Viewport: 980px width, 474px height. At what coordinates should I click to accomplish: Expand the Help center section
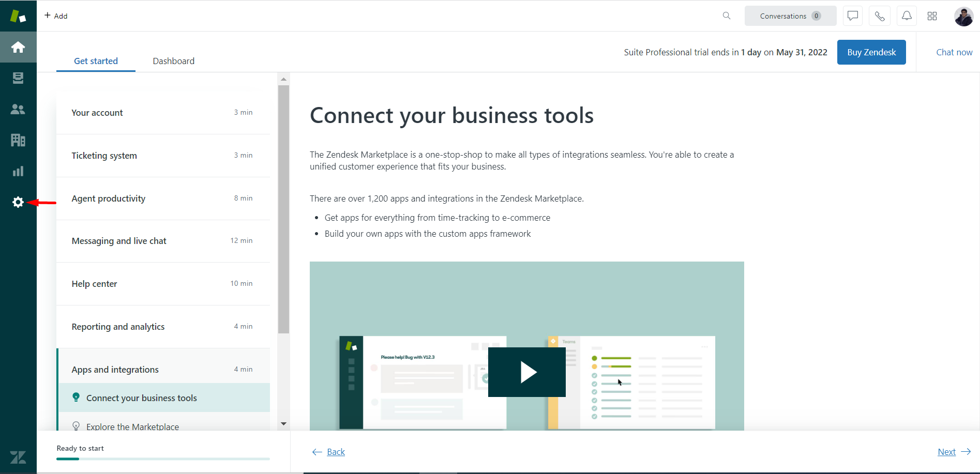[x=163, y=284]
